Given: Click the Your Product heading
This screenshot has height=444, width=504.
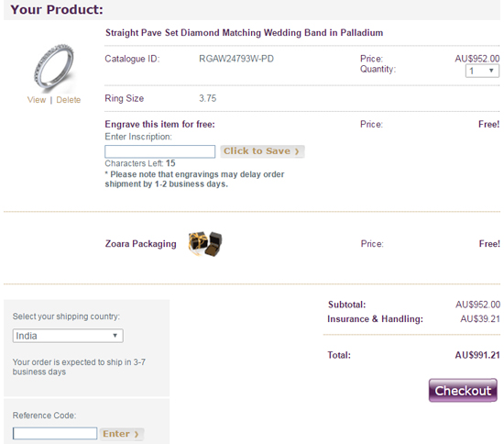Looking at the screenshot, I should tap(57, 9).
